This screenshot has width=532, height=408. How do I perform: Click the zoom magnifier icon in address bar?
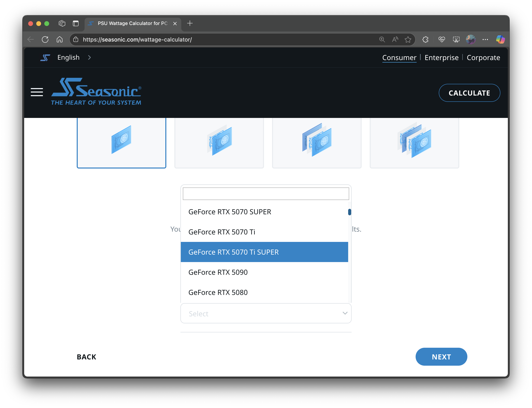(x=382, y=39)
